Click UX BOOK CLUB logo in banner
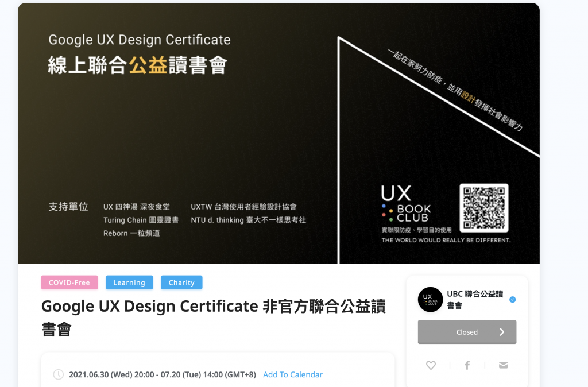 pos(407,204)
